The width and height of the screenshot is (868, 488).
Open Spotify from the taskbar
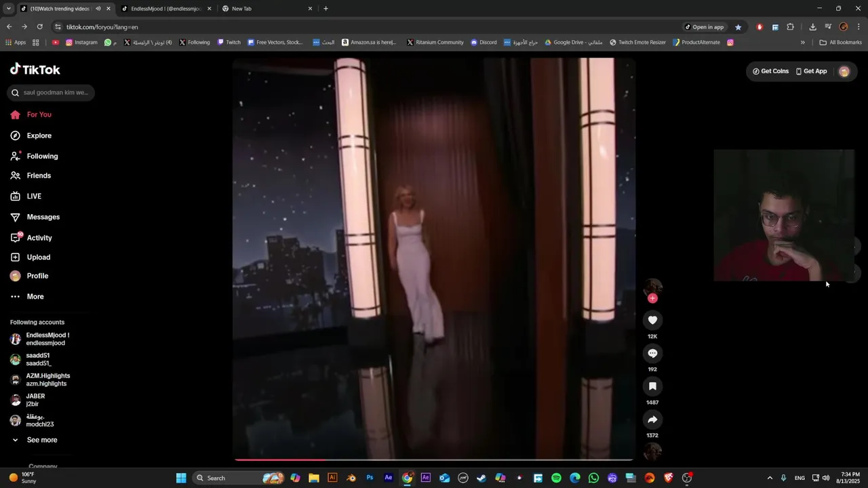click(556, 478)
